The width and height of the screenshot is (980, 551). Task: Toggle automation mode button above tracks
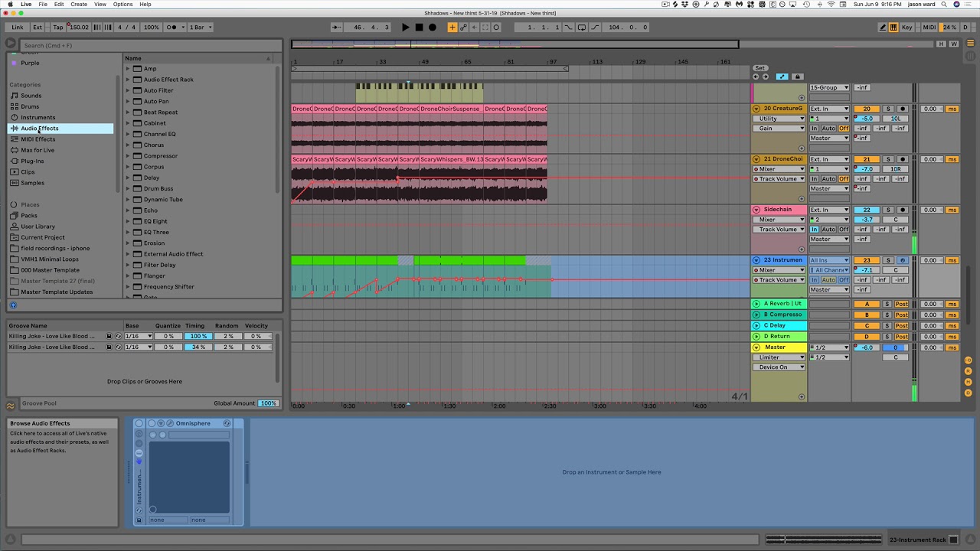click(x=782, y=77)
